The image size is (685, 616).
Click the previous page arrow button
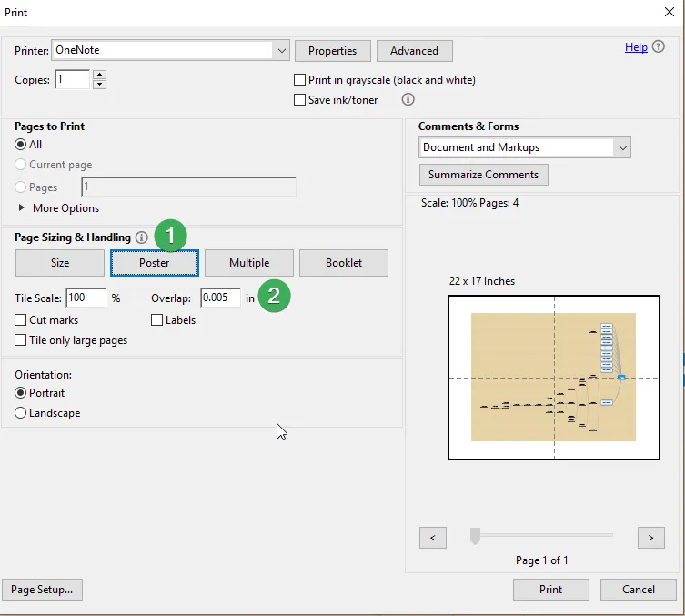pyautogui.click(x=432, y=538)
